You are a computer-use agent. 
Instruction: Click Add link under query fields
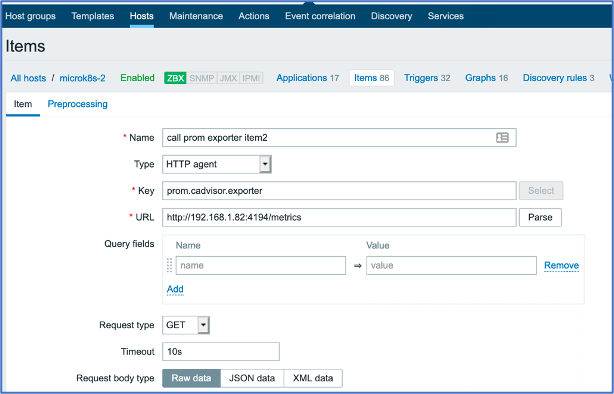click(175, 289)
